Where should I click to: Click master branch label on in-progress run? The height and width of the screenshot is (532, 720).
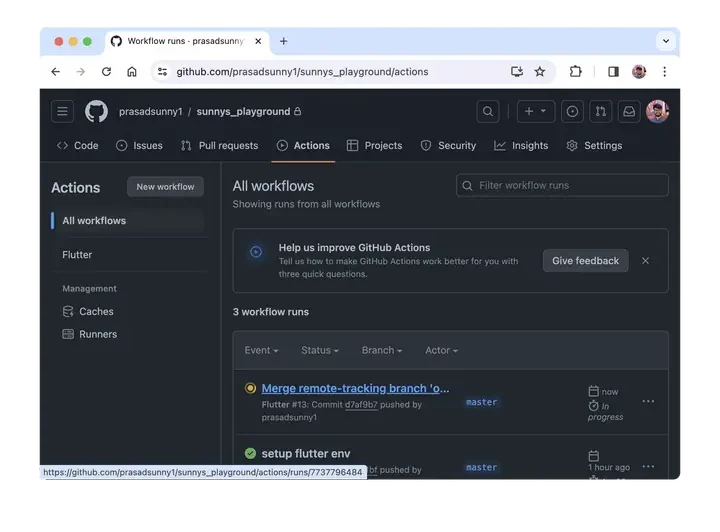tap(481, 402)
